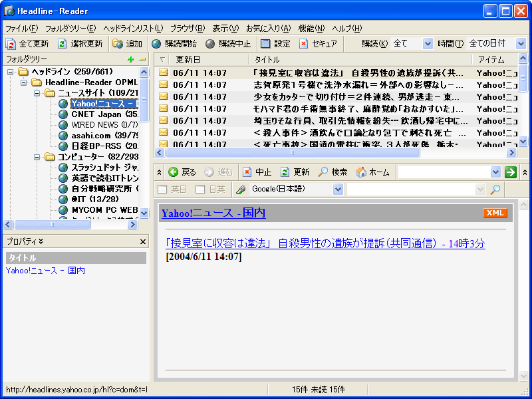This screenshot has height=399, width=532.
Task: Open the address bar dropdown arrow
Action: pyautogui.click(x=495, y=172)
